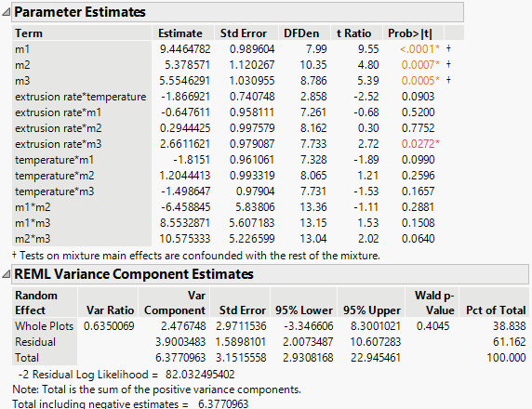
Task: Click the dagger footnote marker beside m3
Action: pyautogui.click(x=448, y=80)
